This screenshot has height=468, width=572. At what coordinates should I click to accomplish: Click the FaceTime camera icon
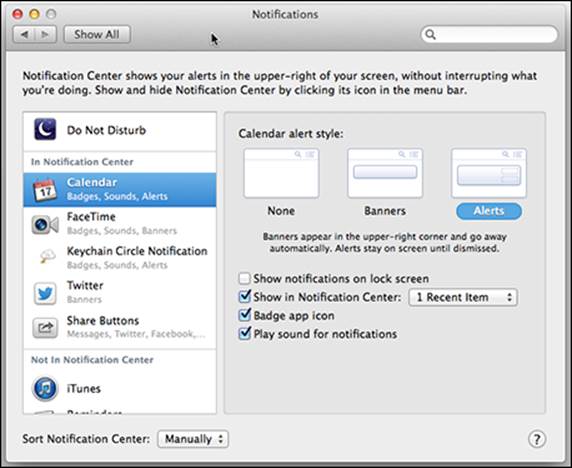(x=45, y=224)
